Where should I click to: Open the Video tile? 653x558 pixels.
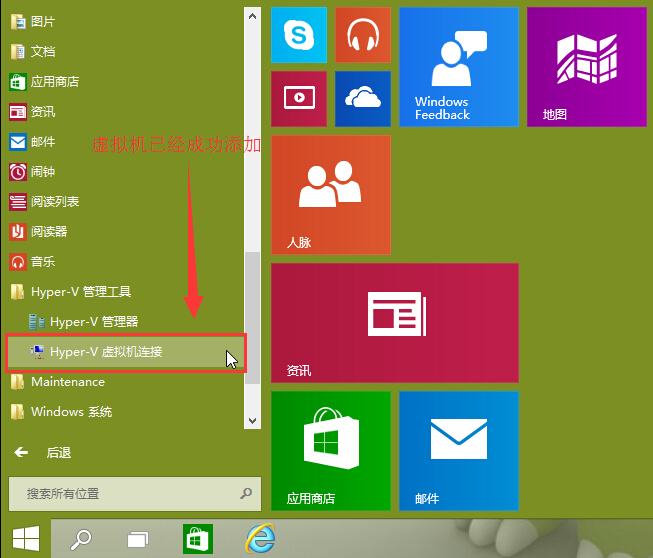(x=299, y=98)
